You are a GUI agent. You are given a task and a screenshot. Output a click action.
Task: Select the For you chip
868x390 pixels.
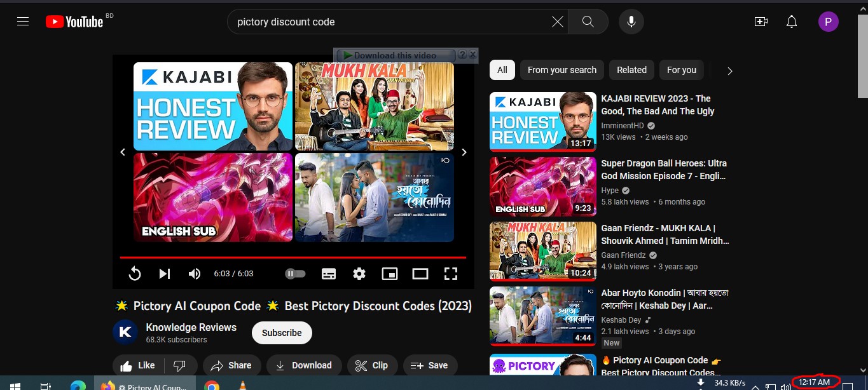682,70
